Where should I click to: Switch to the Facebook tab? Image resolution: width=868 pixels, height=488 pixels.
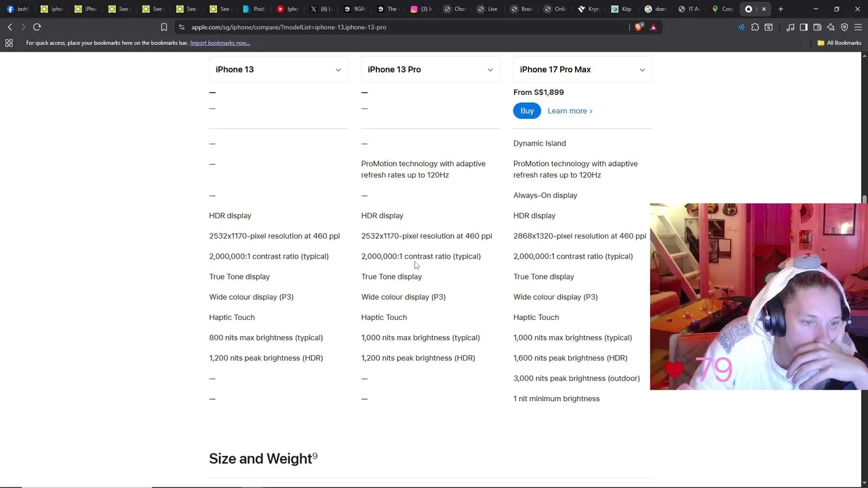(18, 9)
